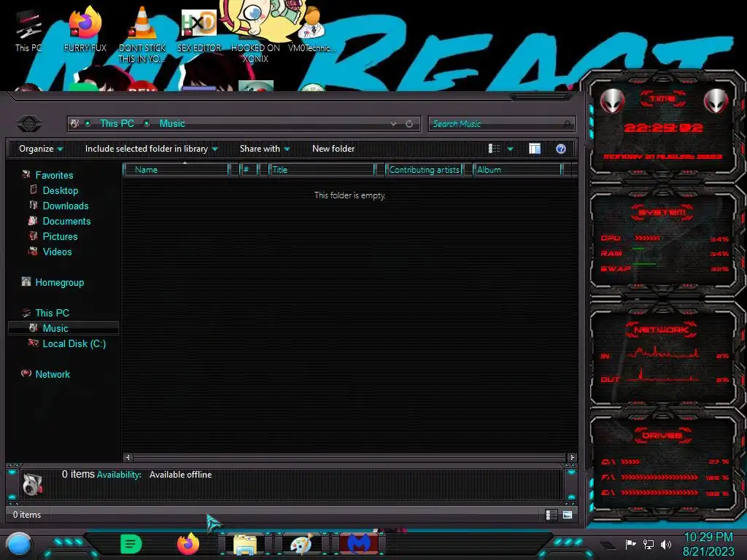Open the view options dropdown arrow

coord(510,149)
